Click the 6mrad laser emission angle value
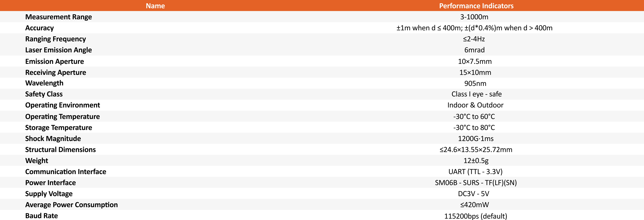This screenshot has height=220, width=644. click(x=474, y=50)
